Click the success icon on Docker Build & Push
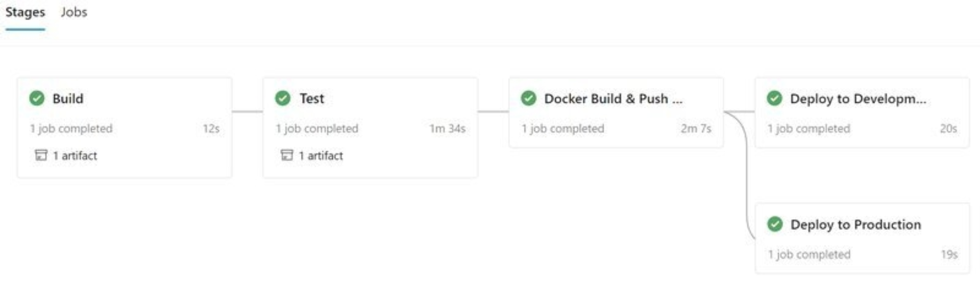The image size is (980, 281). point(529,98)
